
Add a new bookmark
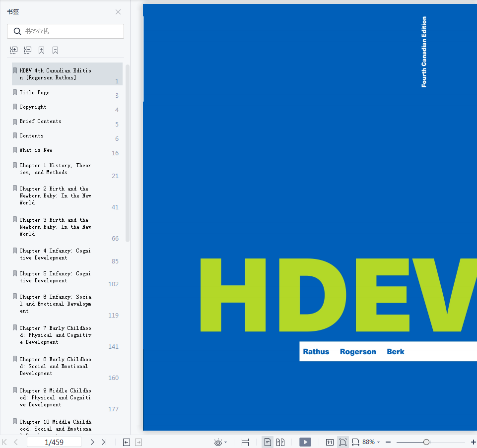tap(41, 50)
